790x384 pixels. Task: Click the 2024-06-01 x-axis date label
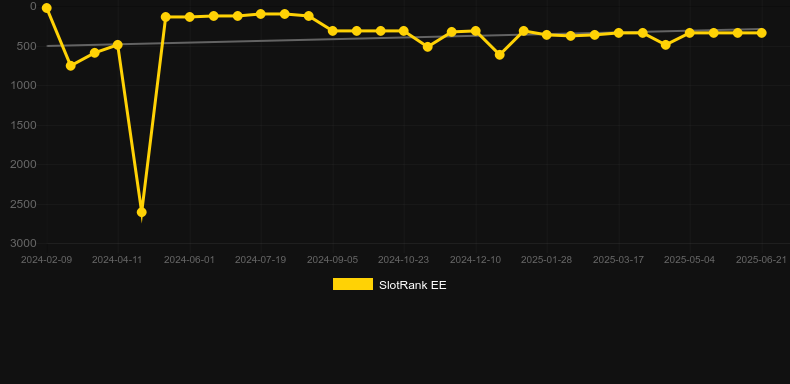[189, 260]
